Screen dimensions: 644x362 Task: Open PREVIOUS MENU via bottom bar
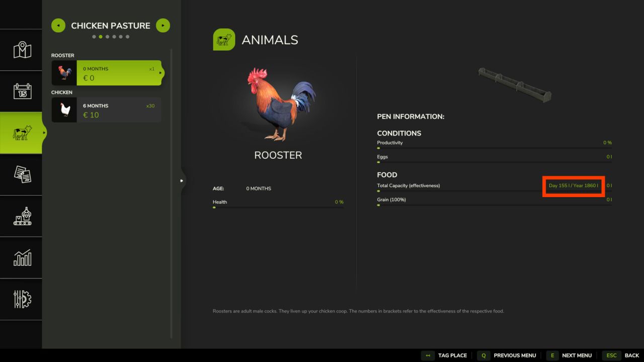pyautogui.click(x=515, y=355)
